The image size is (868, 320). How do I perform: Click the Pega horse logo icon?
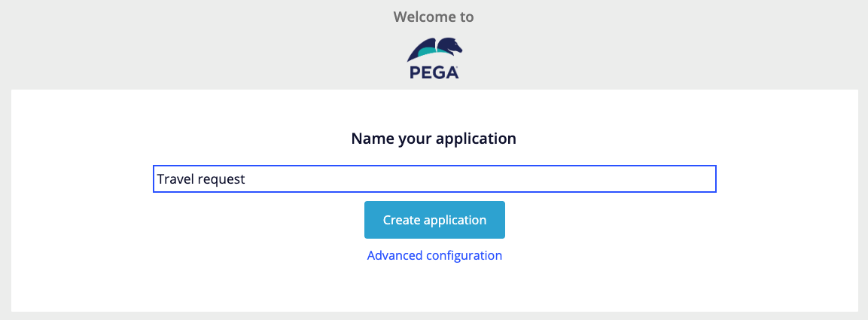click(434, 50)
